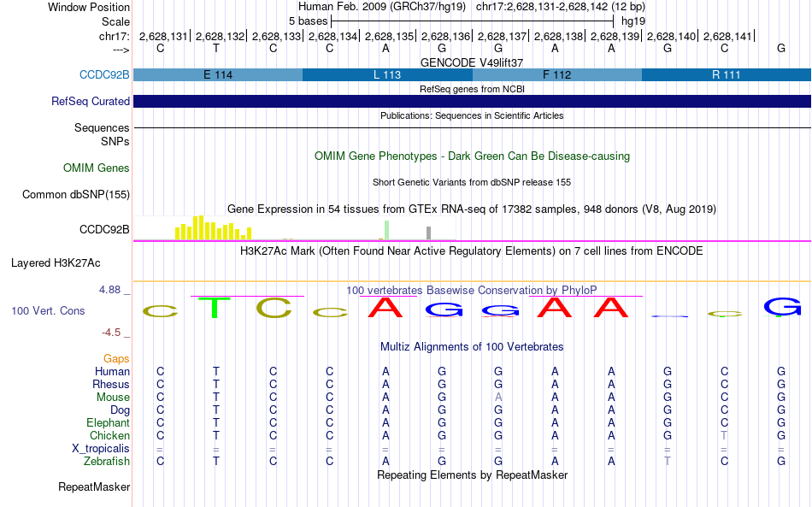Click the H3K27Ac Mark ENCODE track title
812x507 pixels.
[x=472, y=251]
